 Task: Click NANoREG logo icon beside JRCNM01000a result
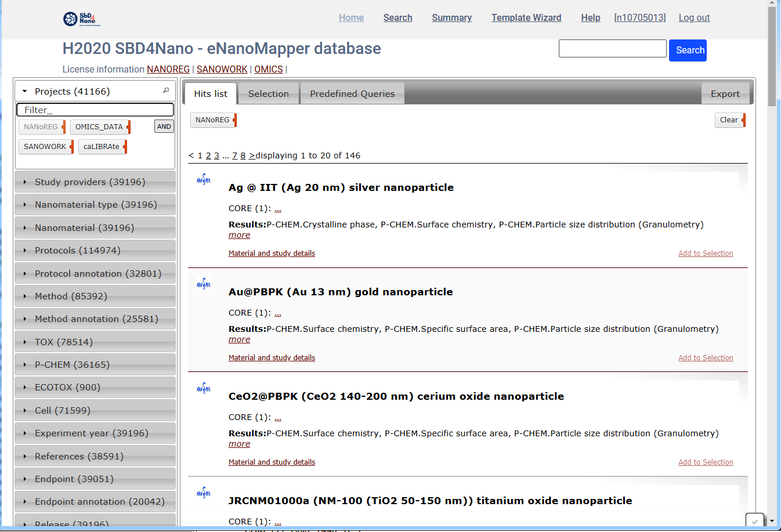(x=204, y=493)
